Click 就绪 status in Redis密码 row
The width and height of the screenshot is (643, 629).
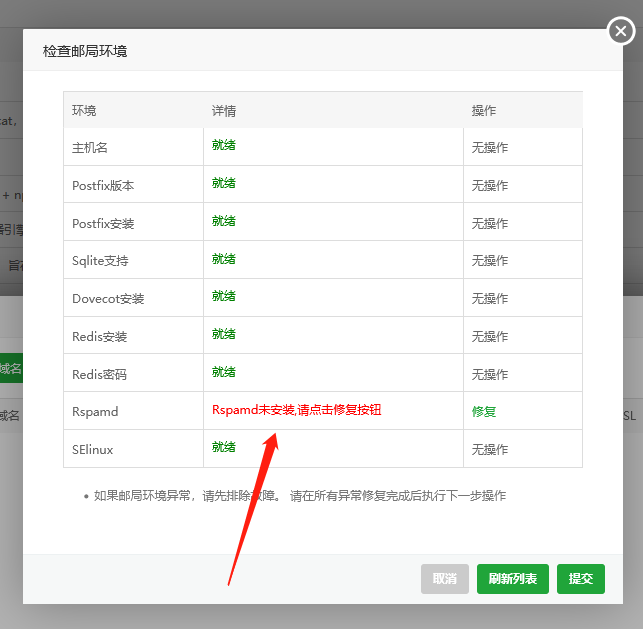[223, 372]
